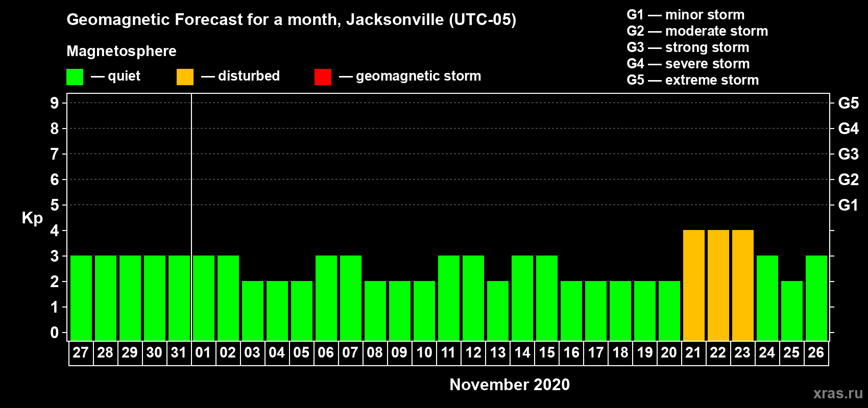The image size is (868, 408).
Task: Click the November 2020 month label
Action: [510, 385]
